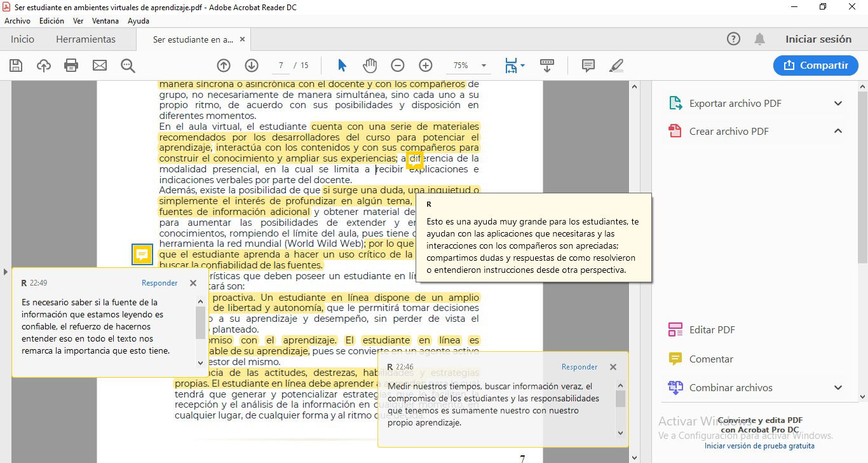Click Iniciar sesión
Screen dimensions: 868x463
818,39
